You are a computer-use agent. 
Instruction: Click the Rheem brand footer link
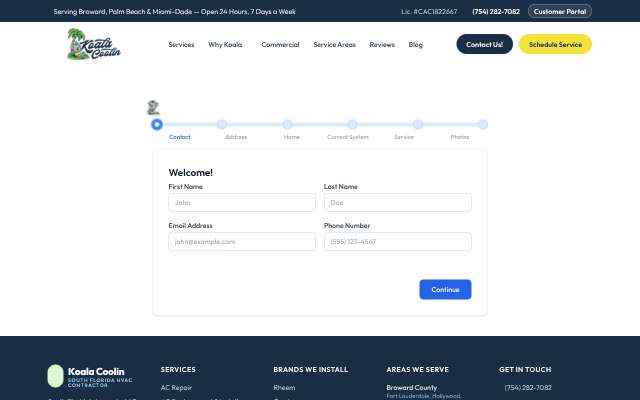pyautogui.click(x=284, y=387)
